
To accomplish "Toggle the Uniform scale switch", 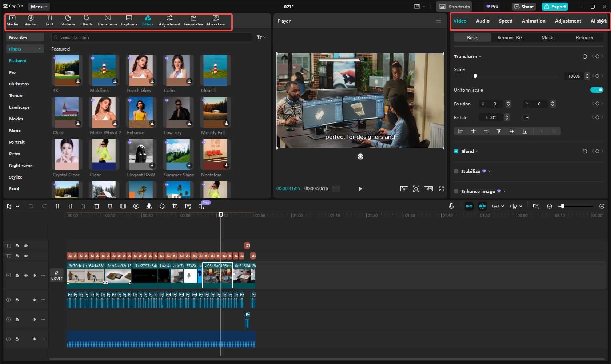I will pyautogui.click(x=596, y=90).
